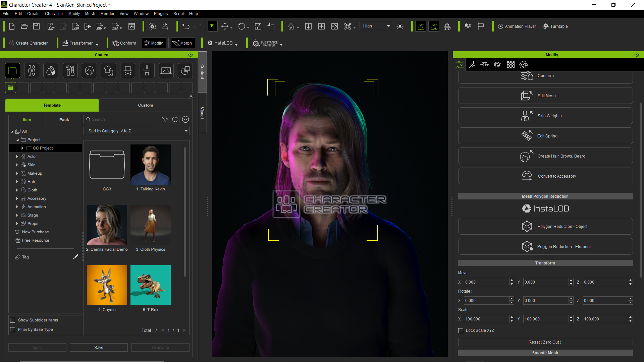Open the Skin content category icon

coord(51,71)
